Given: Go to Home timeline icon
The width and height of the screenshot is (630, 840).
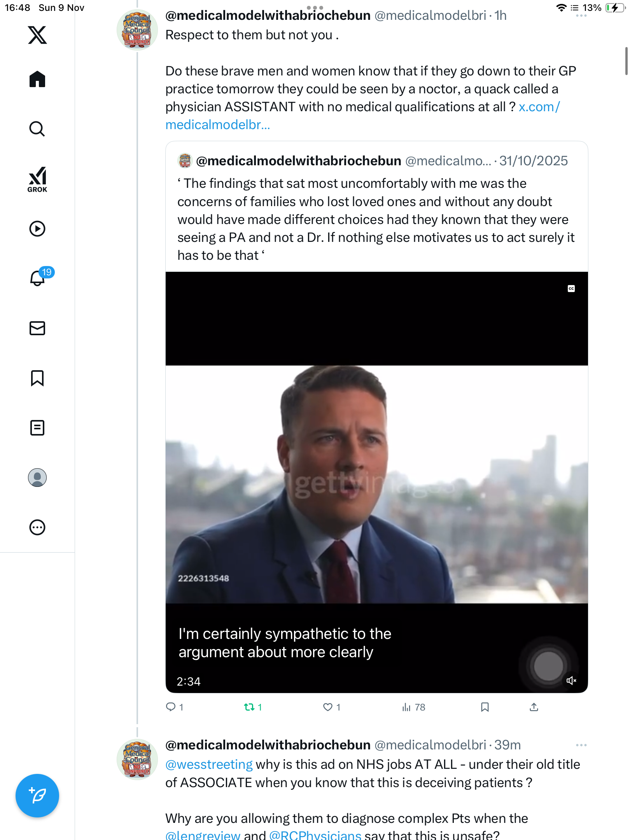Looking at the screenshot, I should tap(37, 79).
